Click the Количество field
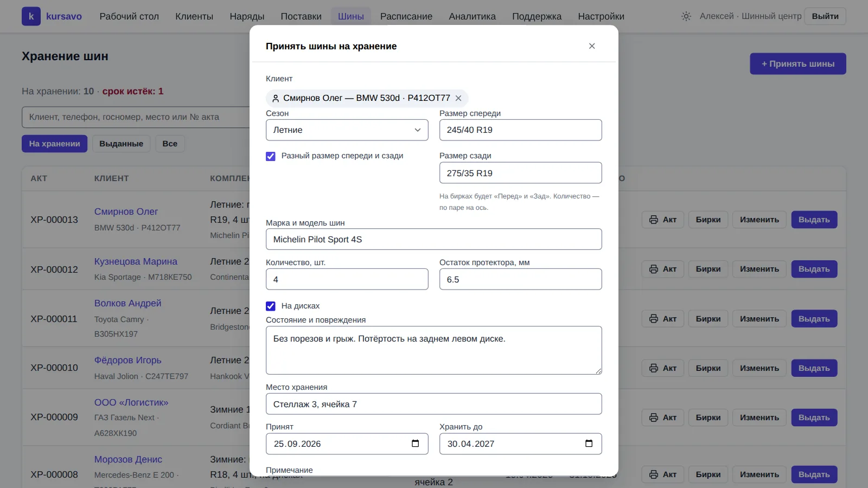The height and width of the screenshot is (488, 868). (x=347, y=279)
